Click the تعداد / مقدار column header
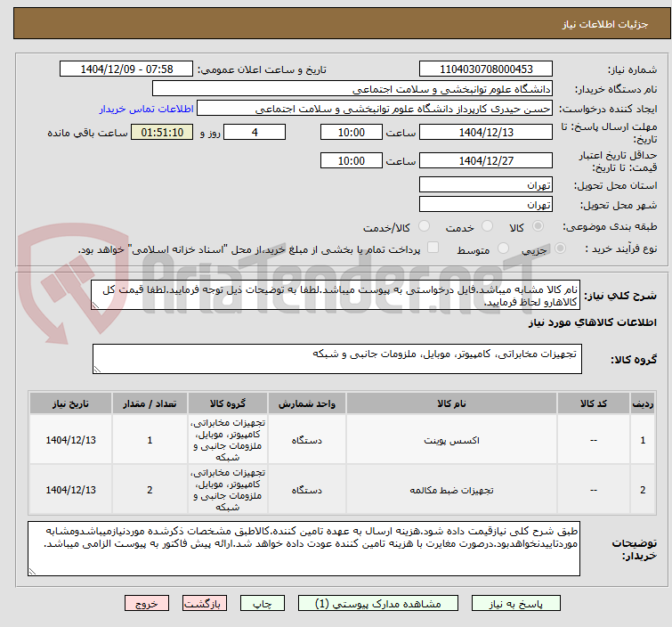Image resolution: width=672 pixels, height=627 pixels. coord(150,403)
